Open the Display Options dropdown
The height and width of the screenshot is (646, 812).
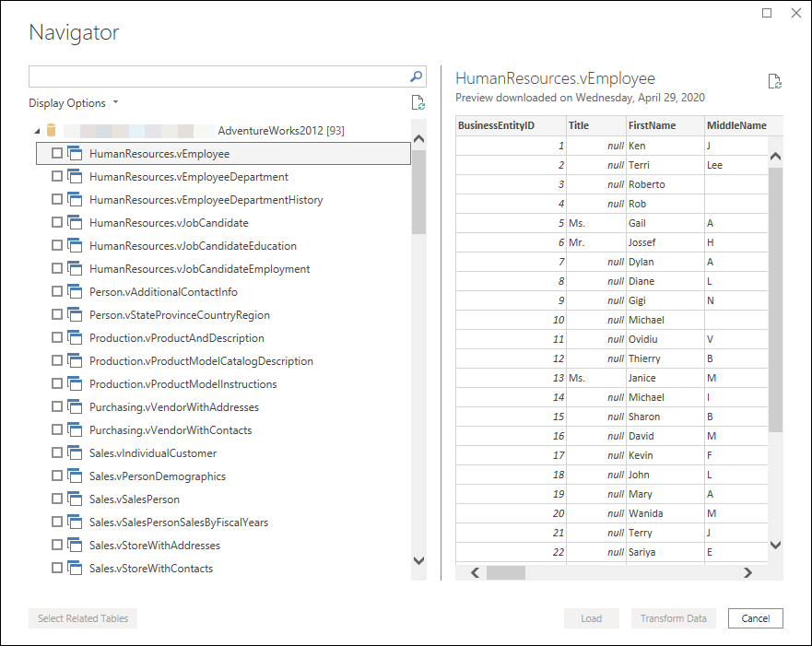tap(74, 103)
